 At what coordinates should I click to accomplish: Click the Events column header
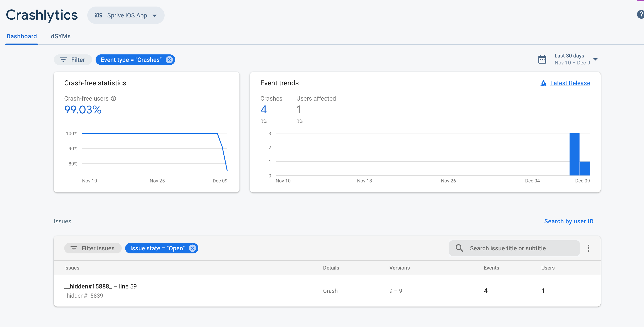coord(491,268)
